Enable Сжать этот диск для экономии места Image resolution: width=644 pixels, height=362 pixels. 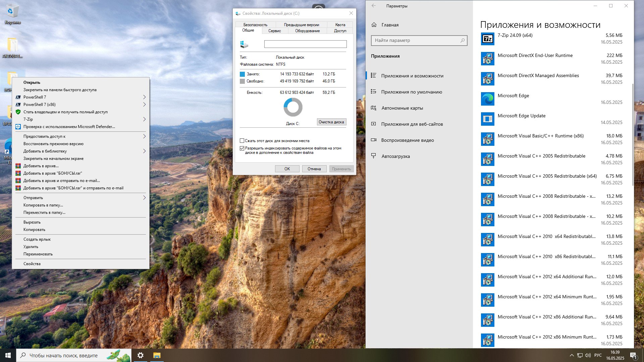242,141
